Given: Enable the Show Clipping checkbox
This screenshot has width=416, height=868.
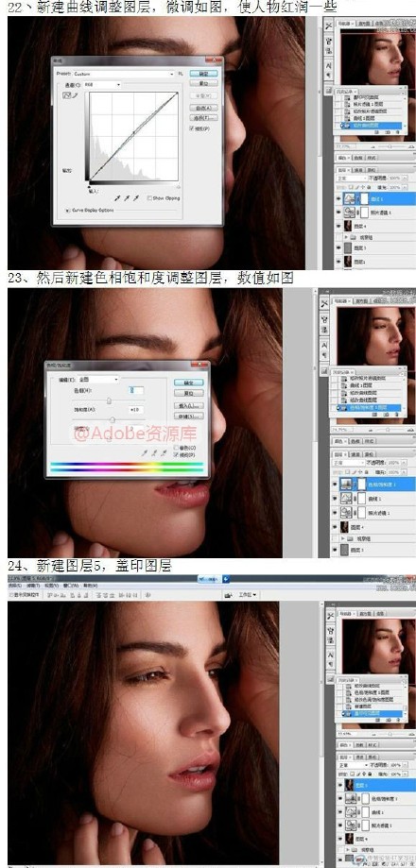Looking at the screenshot, I should click(149, 198).
